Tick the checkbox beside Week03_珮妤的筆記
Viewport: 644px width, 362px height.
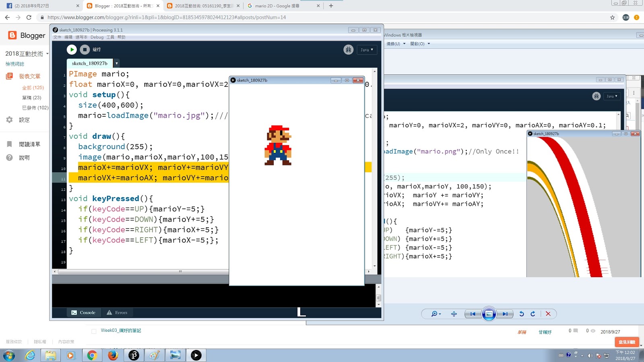pyautogui.click(x=94, y=331)
